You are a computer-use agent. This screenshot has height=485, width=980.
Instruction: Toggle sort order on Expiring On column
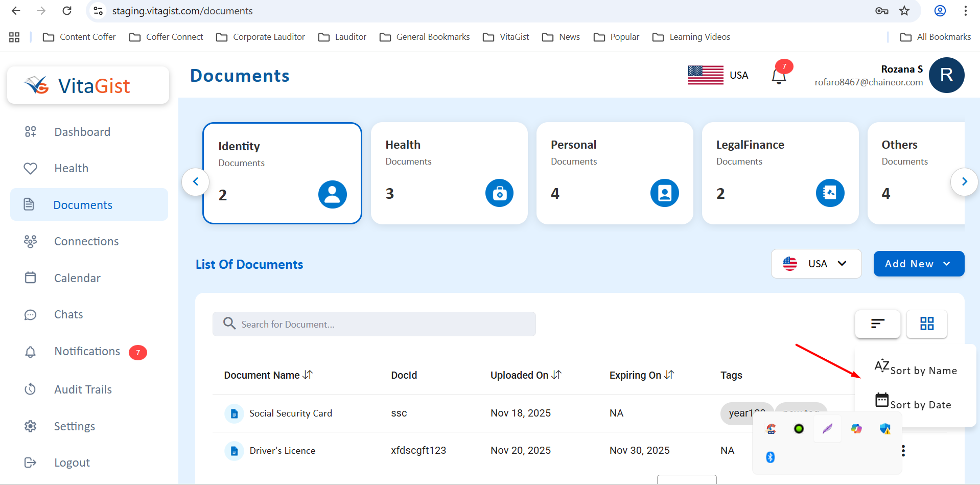(x=669, y=375)
